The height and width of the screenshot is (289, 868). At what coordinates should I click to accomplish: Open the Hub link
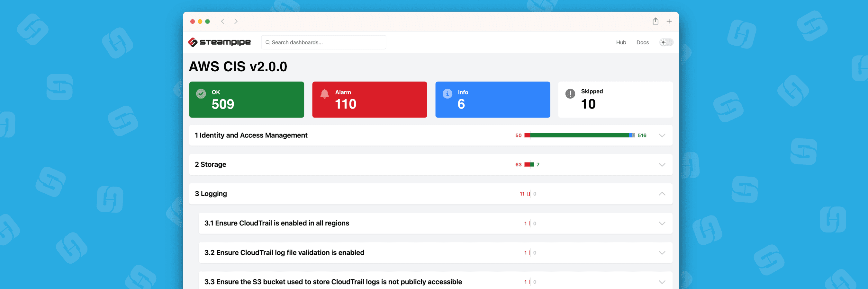coord(621,42)
